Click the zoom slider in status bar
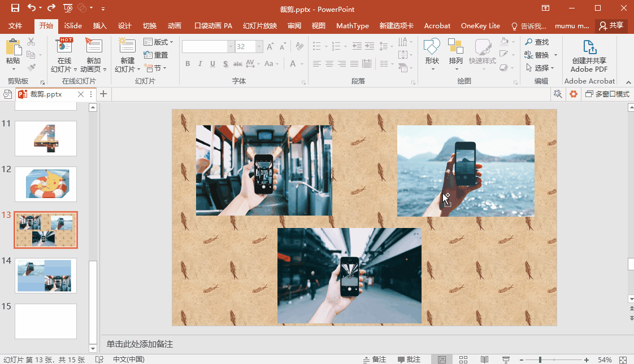 tap(540, 359)
